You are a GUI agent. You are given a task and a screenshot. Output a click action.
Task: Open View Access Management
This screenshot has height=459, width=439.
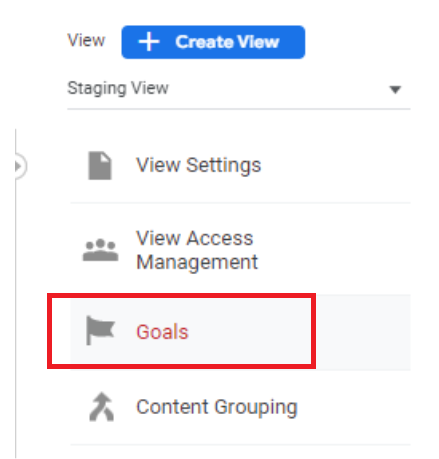point(240,250)
